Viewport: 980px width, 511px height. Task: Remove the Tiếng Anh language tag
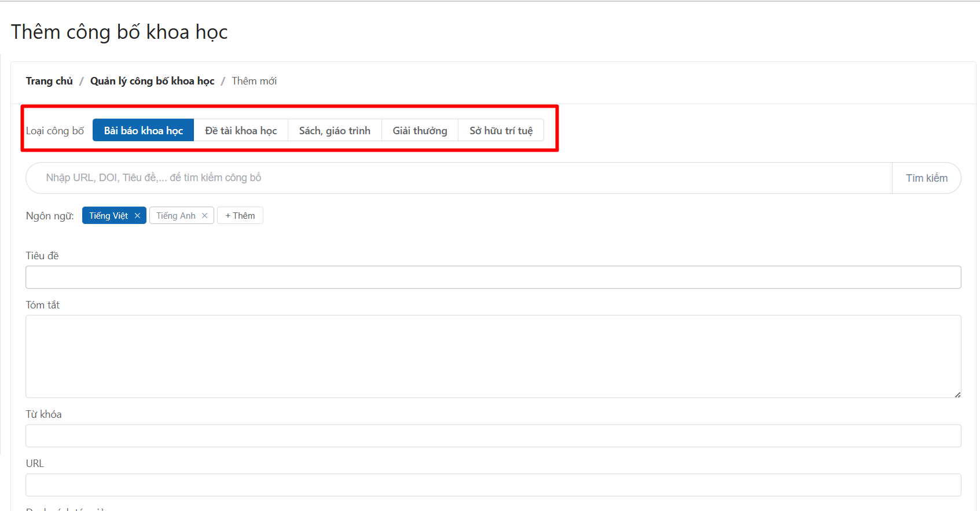(x=204, y=216)
